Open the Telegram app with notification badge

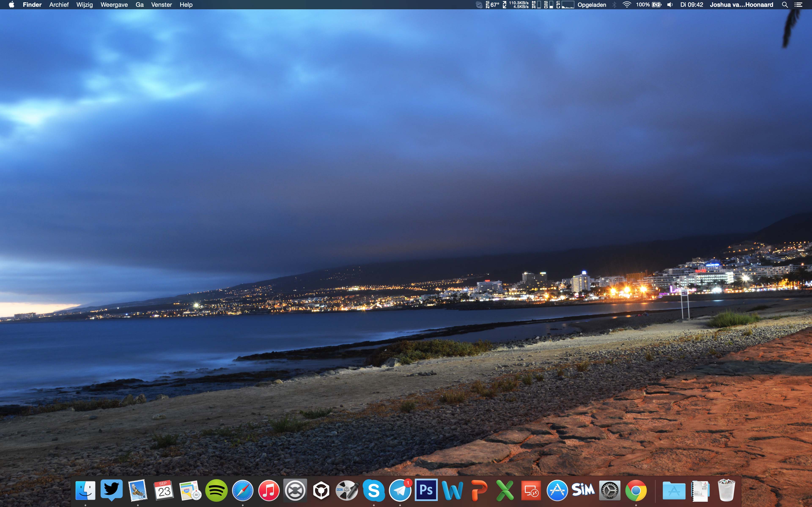click(400, 491)
